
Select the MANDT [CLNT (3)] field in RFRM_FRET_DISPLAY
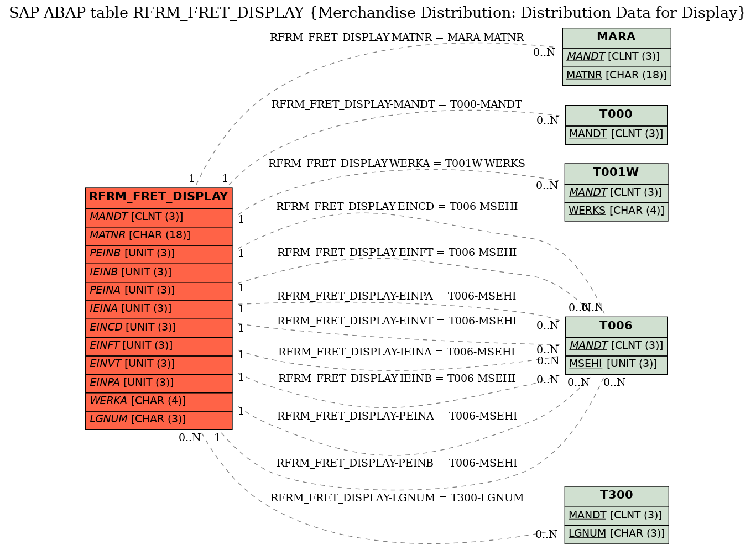coord(159,217)
